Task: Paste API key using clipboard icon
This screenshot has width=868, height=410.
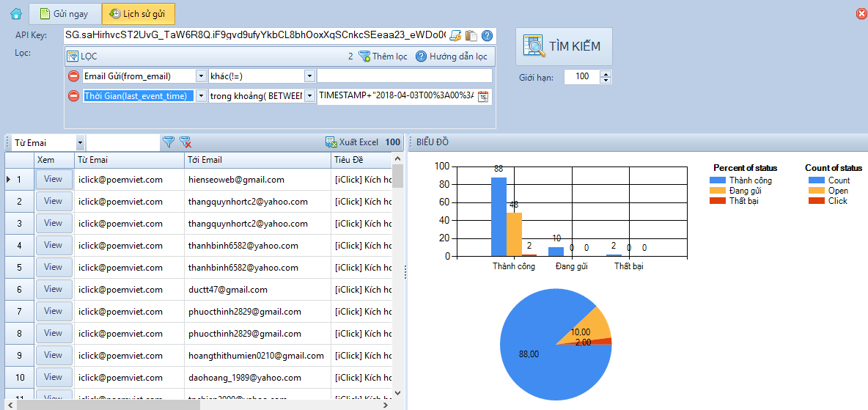Action: coord(471,36)
